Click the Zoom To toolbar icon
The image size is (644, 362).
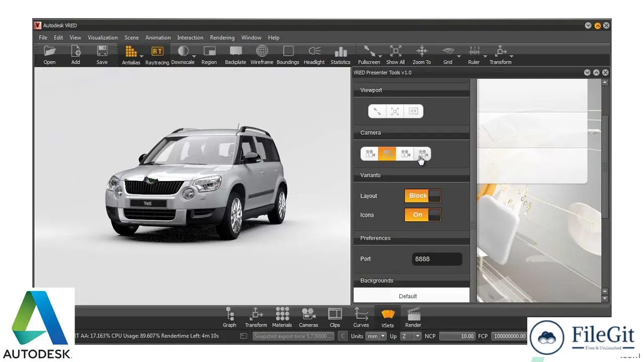coord(422,55)
